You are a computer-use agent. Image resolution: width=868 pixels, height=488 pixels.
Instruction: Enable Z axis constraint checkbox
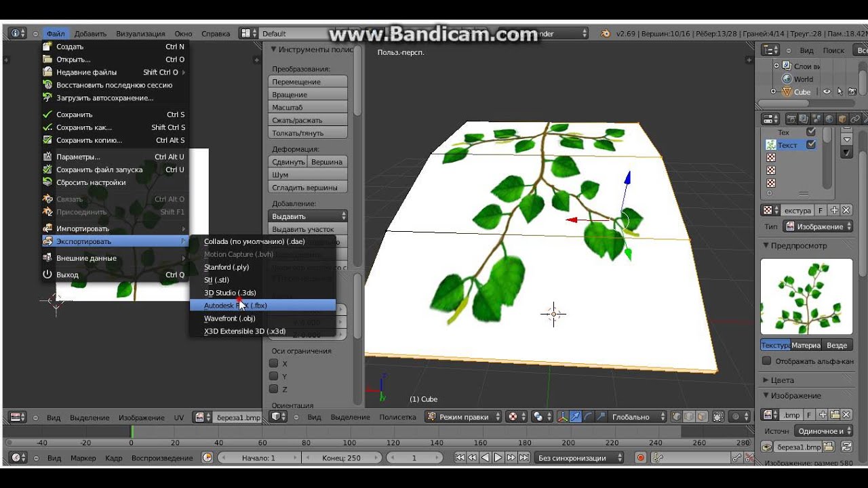pos(274,389)
